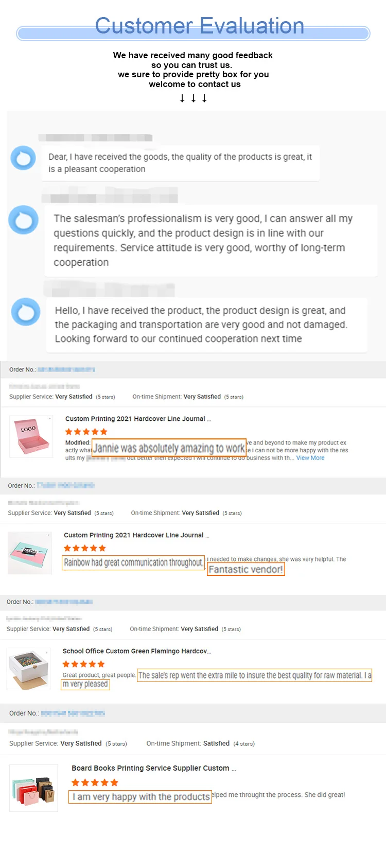Screen dimensions: 386x868
Task: Click the down arrows under welcome to contact us
Action: pos(193,98)
